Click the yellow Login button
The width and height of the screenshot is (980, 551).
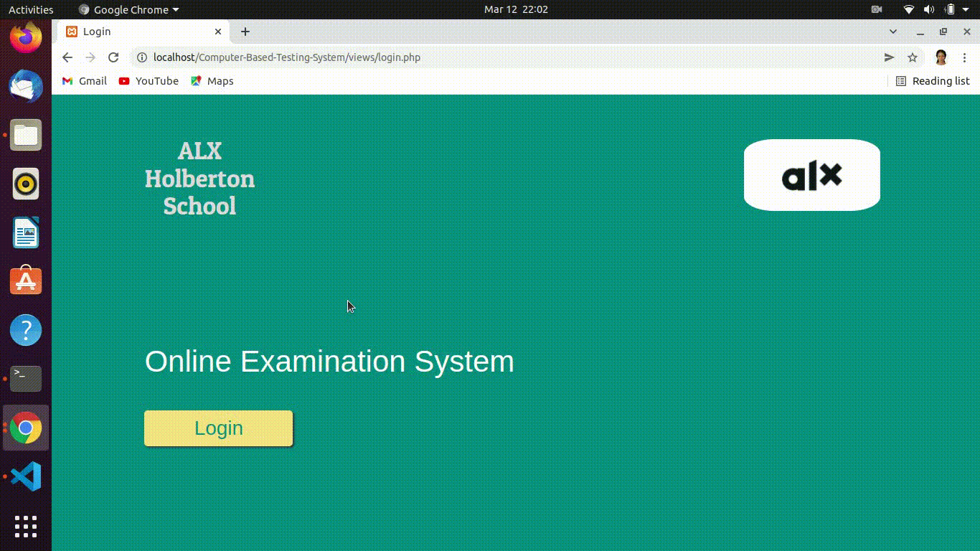tap(218, 428)
